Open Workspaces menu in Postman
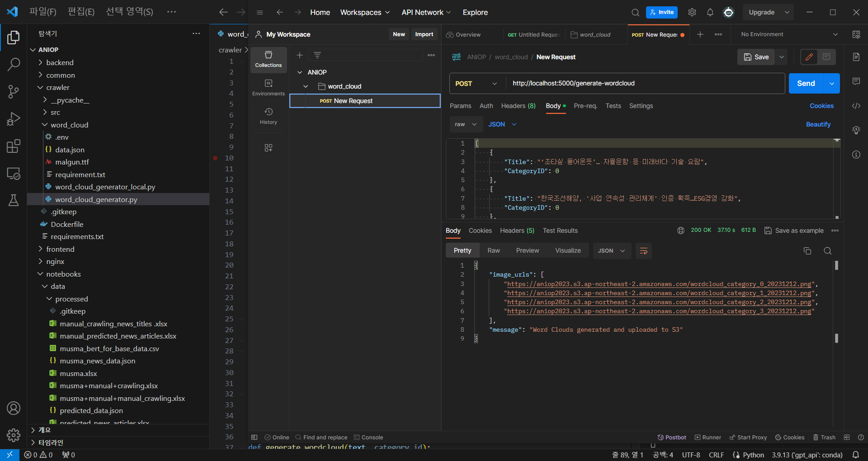This screenshot has height=461, width=868. tap(365, 13)
